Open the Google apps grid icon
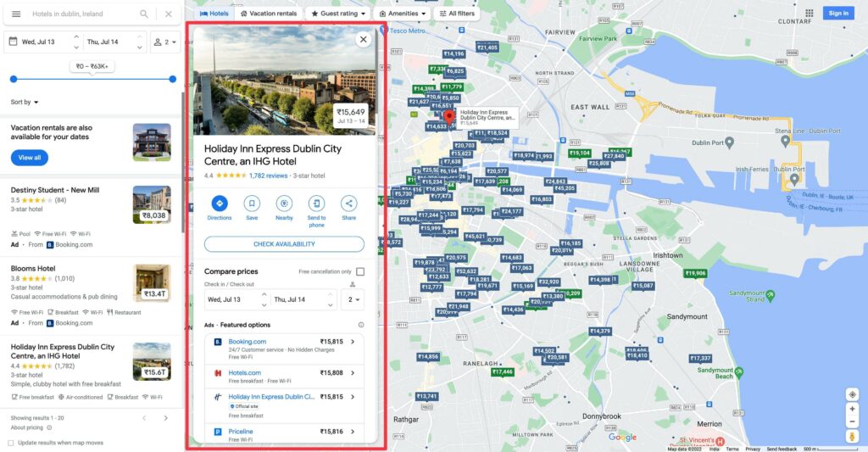 809,14
